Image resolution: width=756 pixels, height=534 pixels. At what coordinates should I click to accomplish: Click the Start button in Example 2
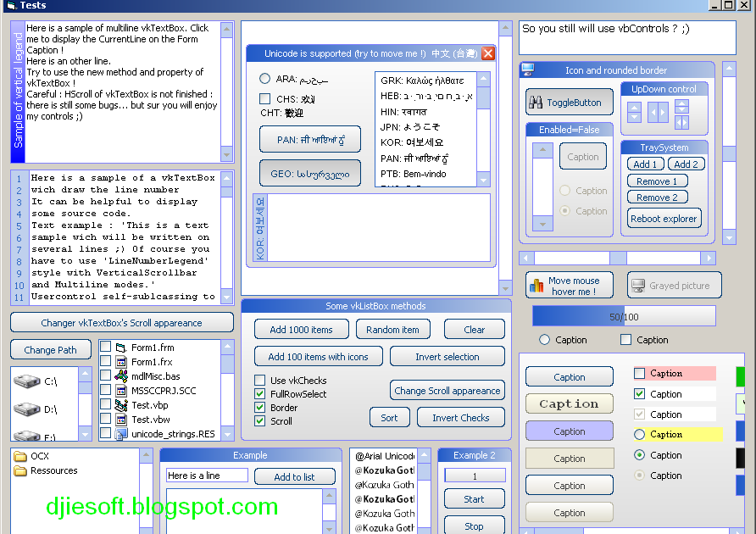tap(475, 498)
